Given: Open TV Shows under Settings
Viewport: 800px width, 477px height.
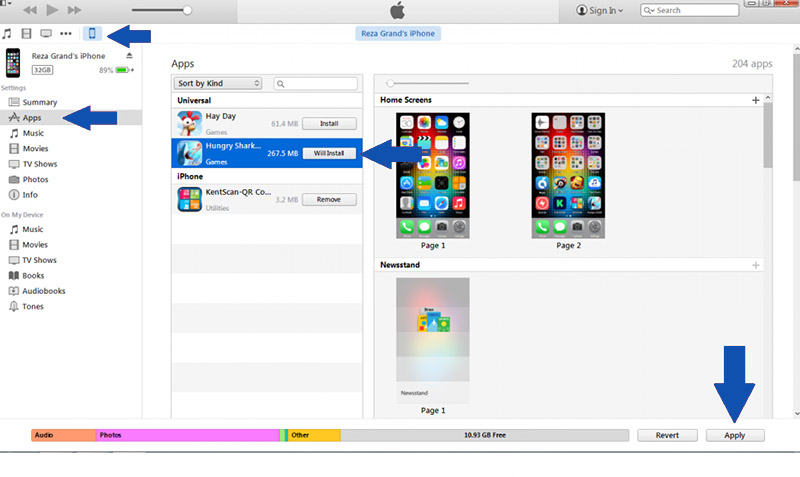Looking at the screenshot, I should point(39,164).
